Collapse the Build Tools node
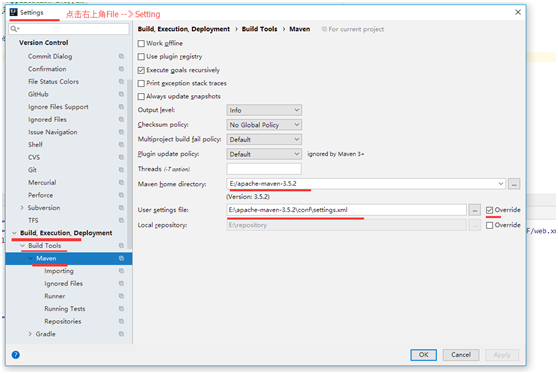Image resolution: width=558 pixels, height=374 pixels. pyautogui.click(x=22, y=246)
